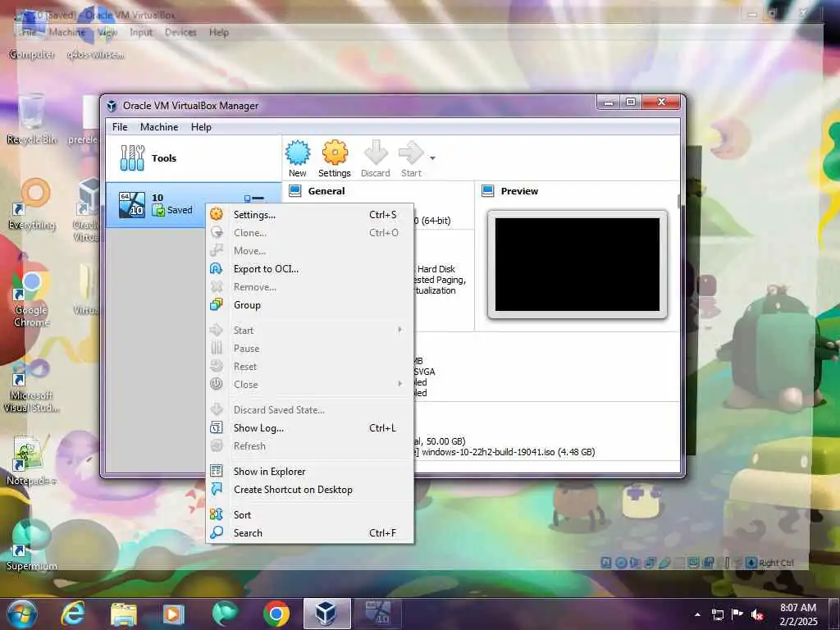Open the VM item menu button beside Saved
Screen dimensions: 840x630
[x=254, y=199]
